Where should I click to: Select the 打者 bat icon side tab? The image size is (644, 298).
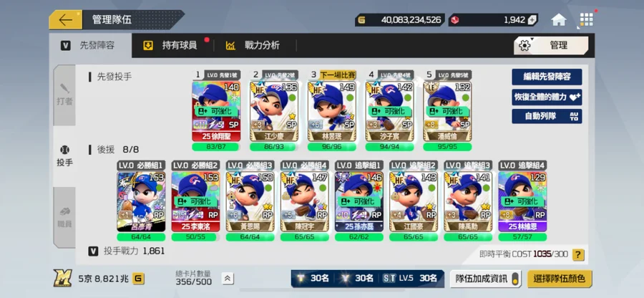point(64,95)
